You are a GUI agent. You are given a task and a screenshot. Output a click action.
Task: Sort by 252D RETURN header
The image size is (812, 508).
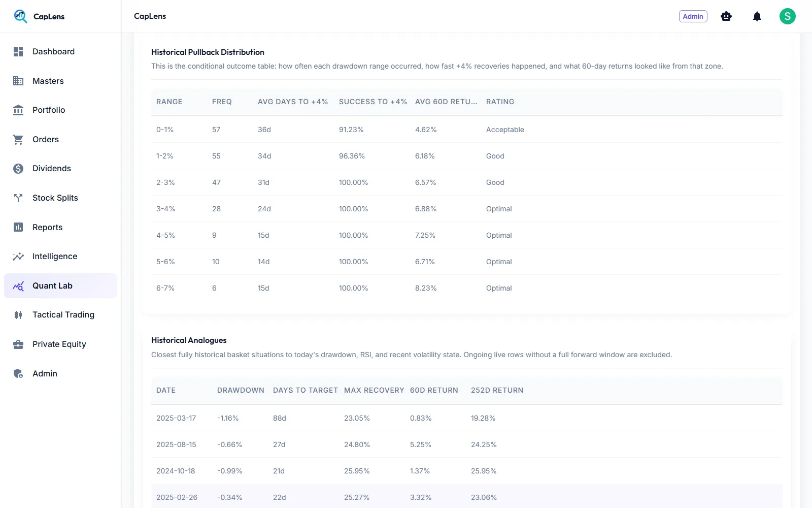pos(497,390)
